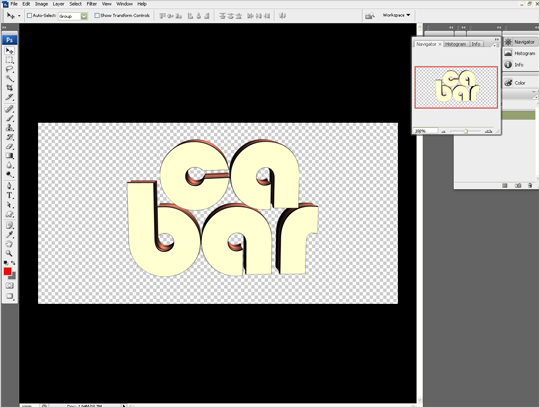Select the Path Selection tool
This screenshot has width=540, height=408.
coord(10,205)
